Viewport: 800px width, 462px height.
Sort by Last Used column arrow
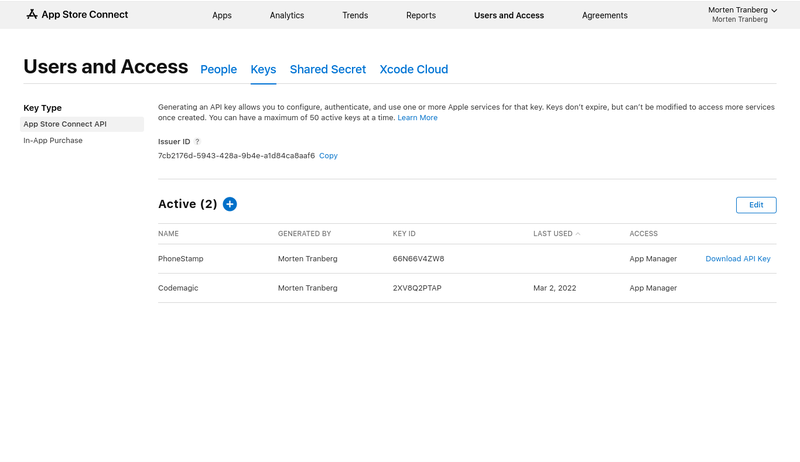[x=578, y=234]
